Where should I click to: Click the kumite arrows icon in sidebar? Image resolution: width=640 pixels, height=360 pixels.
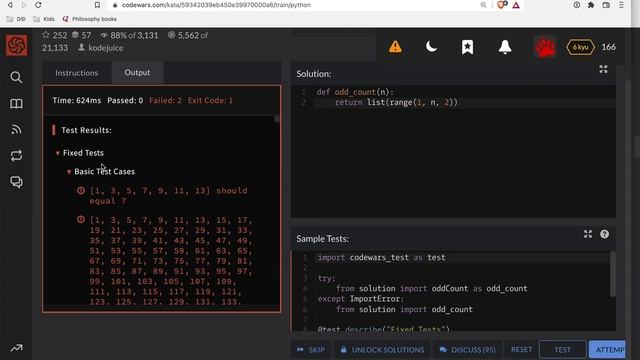click(16, 156)
